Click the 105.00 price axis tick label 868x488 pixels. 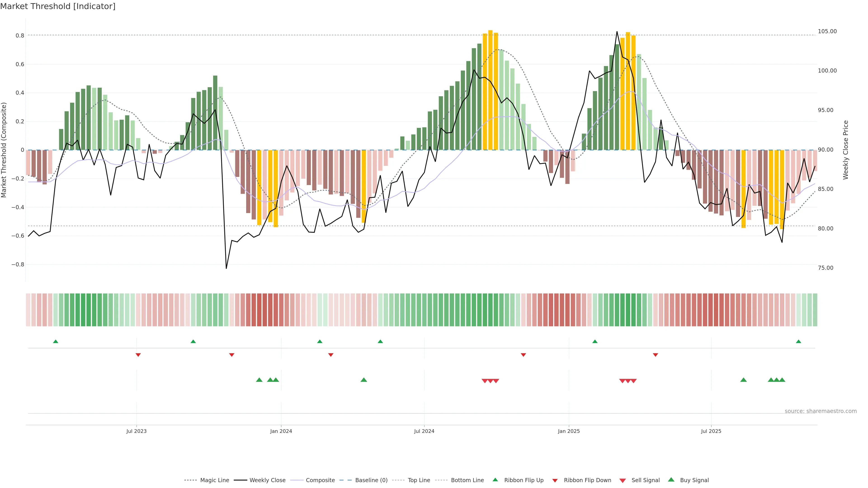click(x=827, y=31)
